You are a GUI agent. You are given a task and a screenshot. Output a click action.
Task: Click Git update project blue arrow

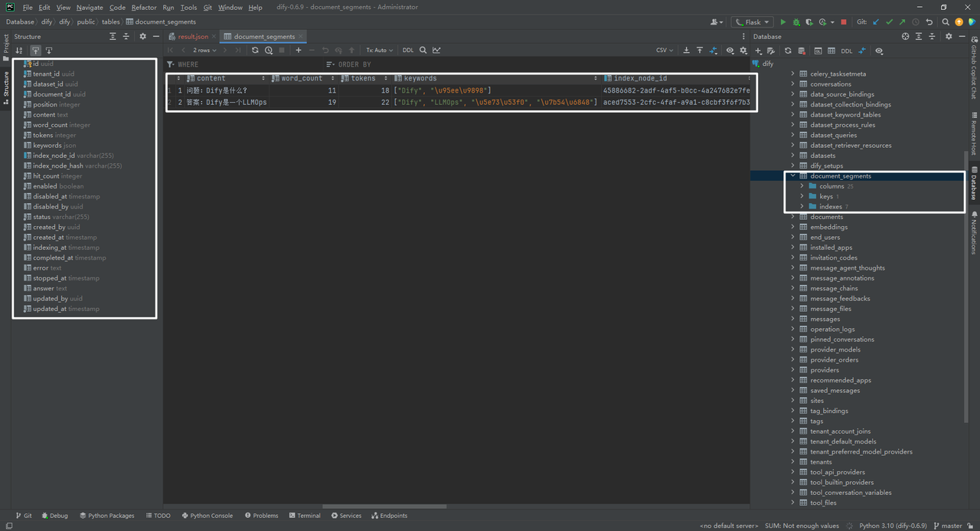pyautogui.click(x=876, y=22)
